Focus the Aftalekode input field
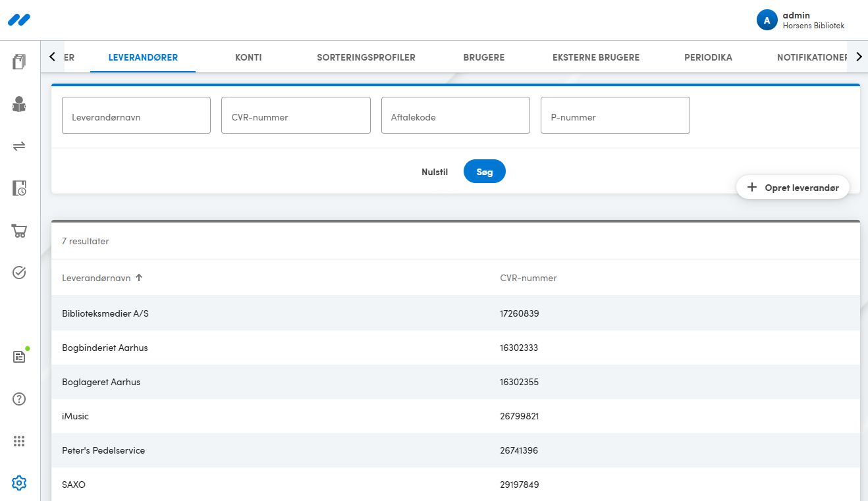Image resolution: width=868 pixels, height=501 pixels. [x=456, y=115]
